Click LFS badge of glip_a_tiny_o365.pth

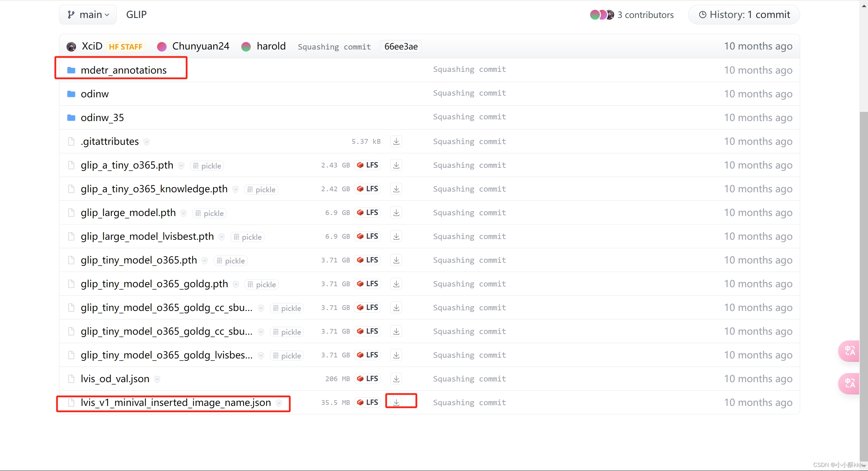click(367, 165)
